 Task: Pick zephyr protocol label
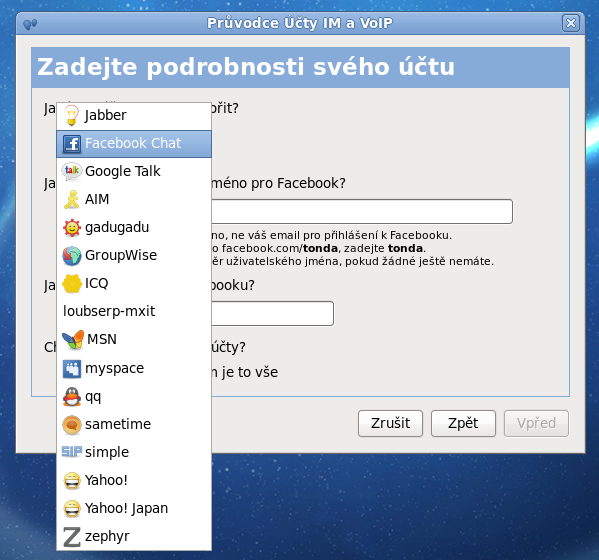[107, 537]
